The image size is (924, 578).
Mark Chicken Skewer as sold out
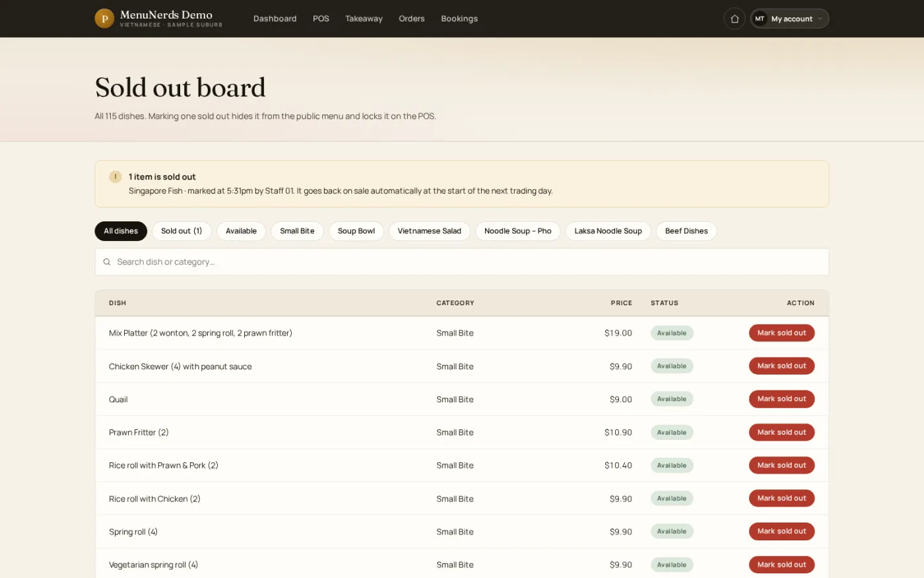tap(781, 366)
